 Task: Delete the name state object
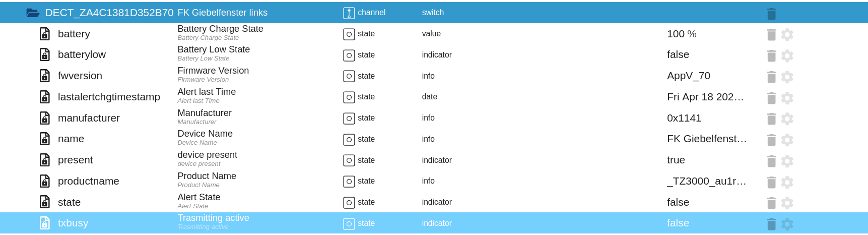[771, 140]
